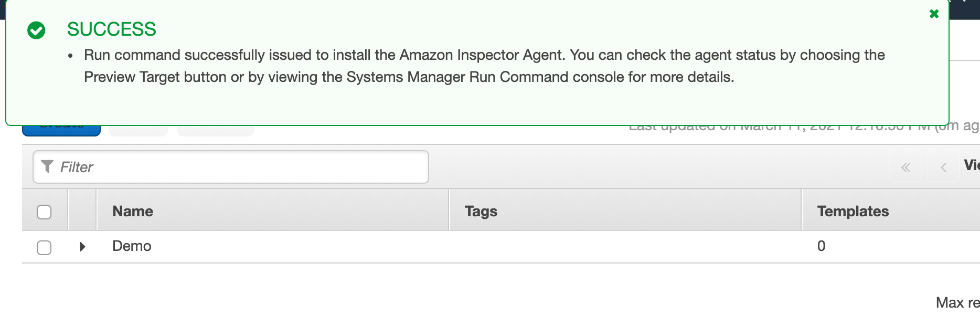Go to first page with double-chevron

(906, 167)
